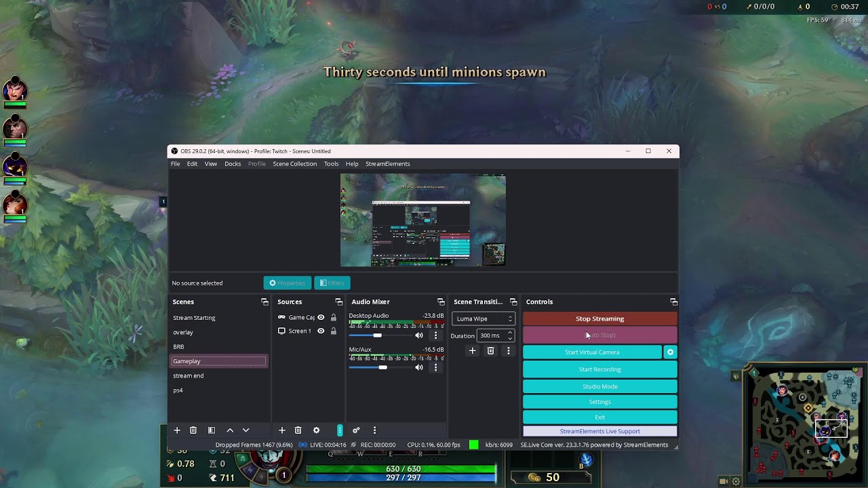Open the View menu

tap(211, 164)
